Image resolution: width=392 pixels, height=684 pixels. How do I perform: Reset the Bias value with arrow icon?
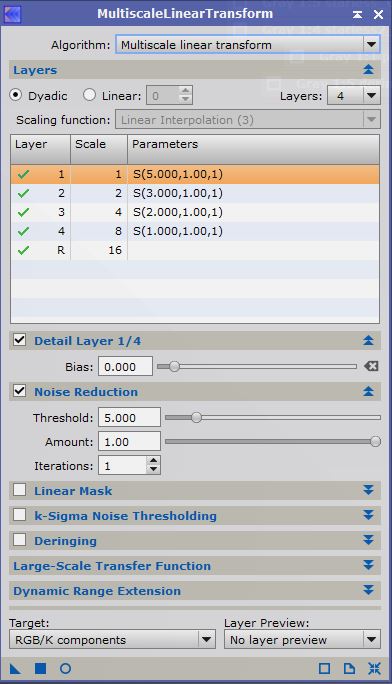pos(371,366)
